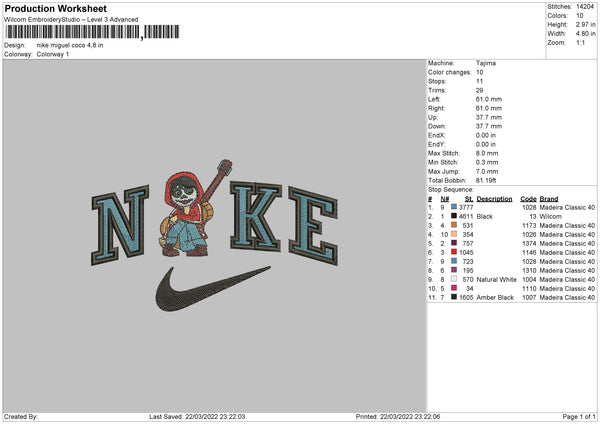The width and height of the screenshot is (600, 424).
Task: Click the Brand column header
Action: click(549, 199)
